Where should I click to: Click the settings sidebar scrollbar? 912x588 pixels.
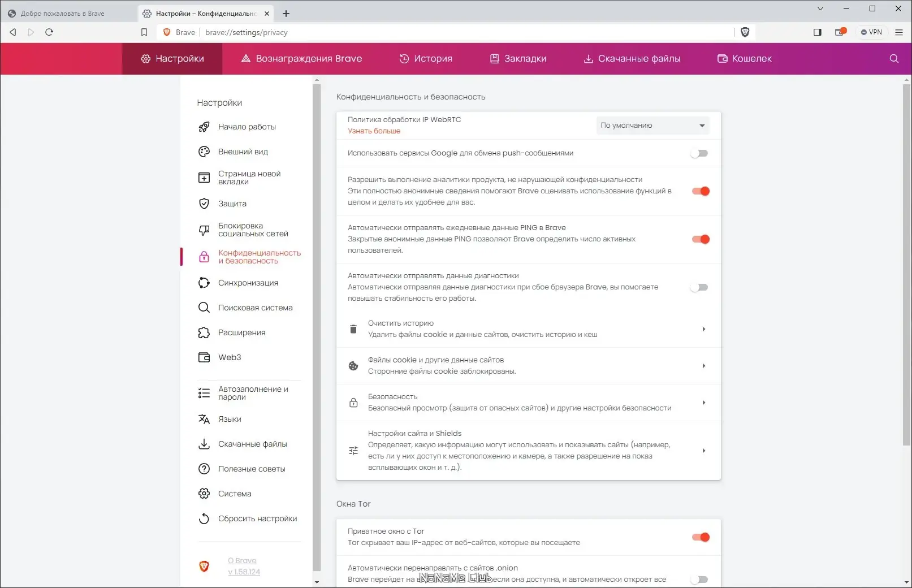point(317,328)
